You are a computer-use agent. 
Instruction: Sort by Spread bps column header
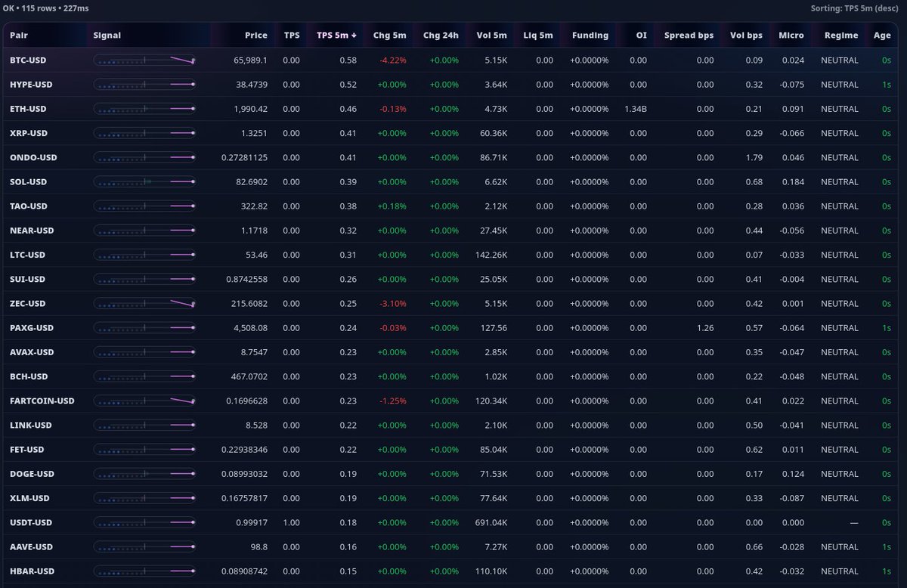tap(689, 36)
